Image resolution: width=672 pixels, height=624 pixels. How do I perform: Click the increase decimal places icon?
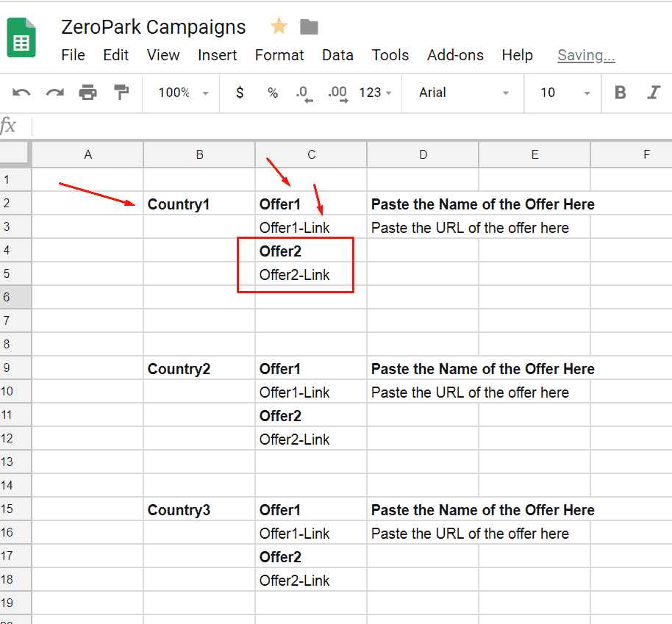(337, 94)
